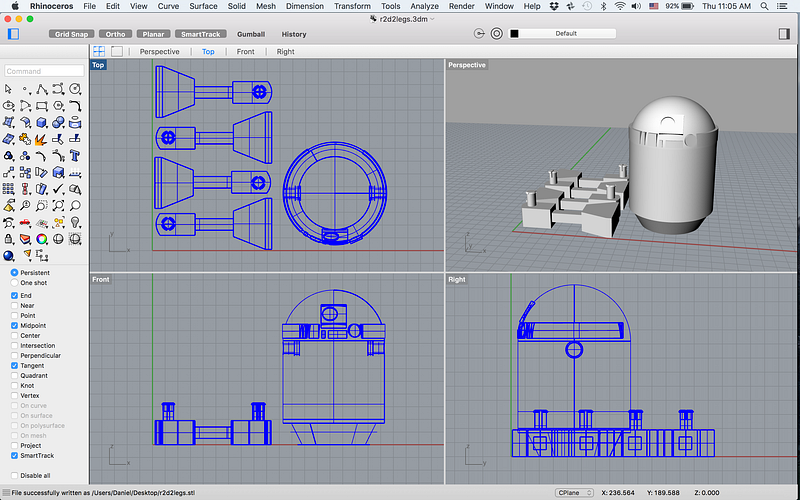This screenshot has height=500, width=800.
Task: Uncheck the Midpoint object snap
Action: coord(14,326)
